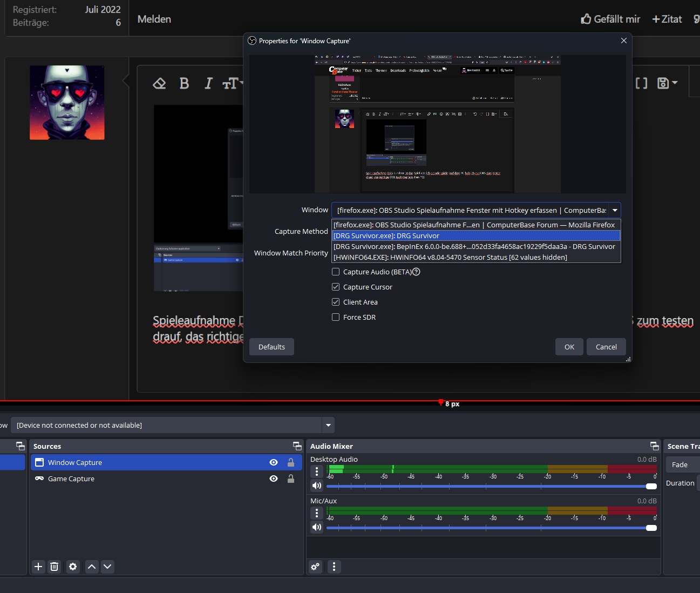700x593 pixels.
Task: Enable Capture Audio (BETA) checkbox
Action: pos(336,272)
